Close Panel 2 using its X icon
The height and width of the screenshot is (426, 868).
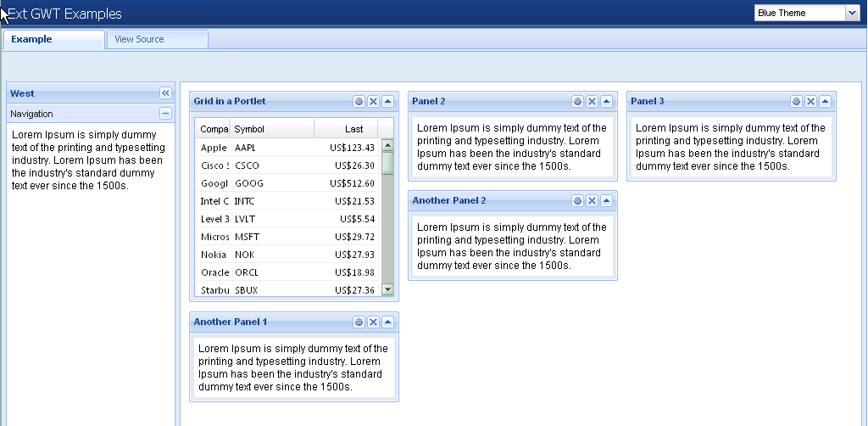point(592,102)
